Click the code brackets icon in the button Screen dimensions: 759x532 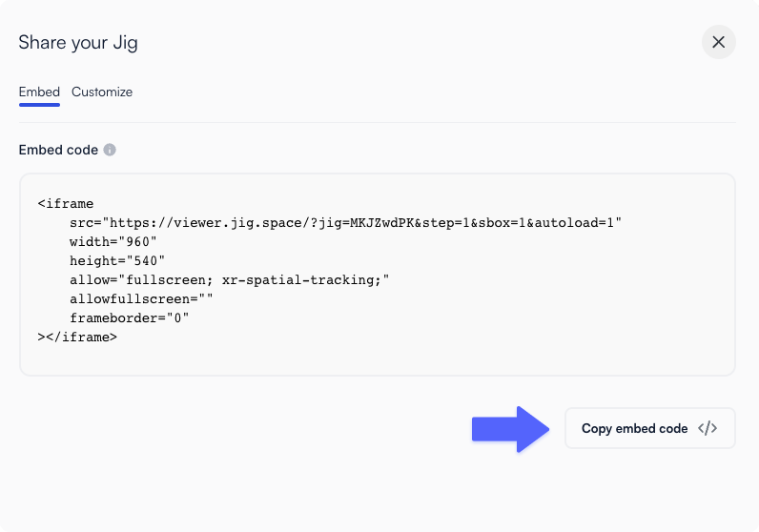(708, 428)
